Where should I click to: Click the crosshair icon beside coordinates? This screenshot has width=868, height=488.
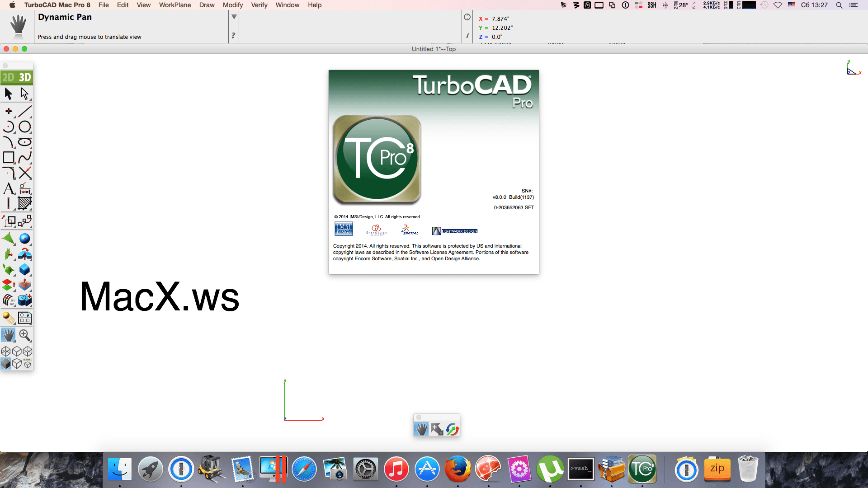(467, 17)
